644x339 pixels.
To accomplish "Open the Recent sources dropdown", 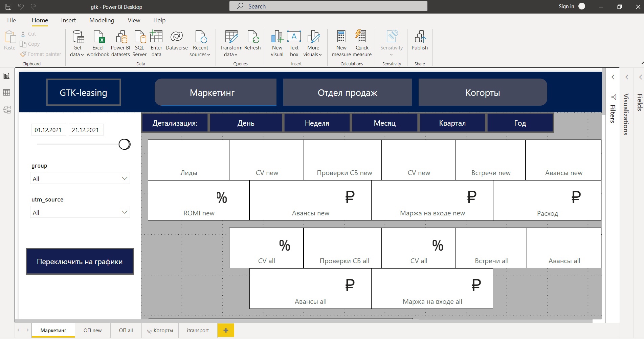I will tap(200, 51).
